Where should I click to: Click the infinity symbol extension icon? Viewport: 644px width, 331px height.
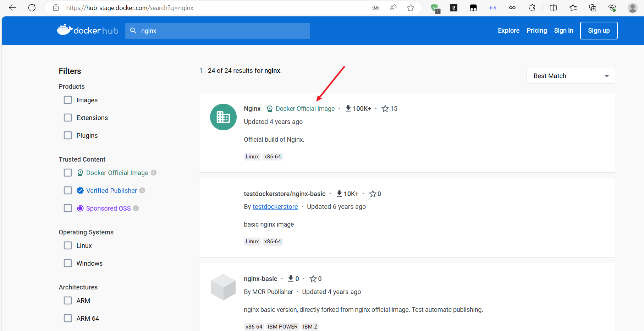tap(512, 8)
